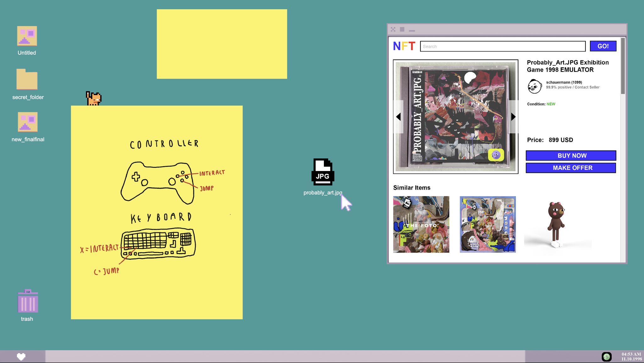
Task: Click the seller avatar face icon
Action: pos(534,86)
